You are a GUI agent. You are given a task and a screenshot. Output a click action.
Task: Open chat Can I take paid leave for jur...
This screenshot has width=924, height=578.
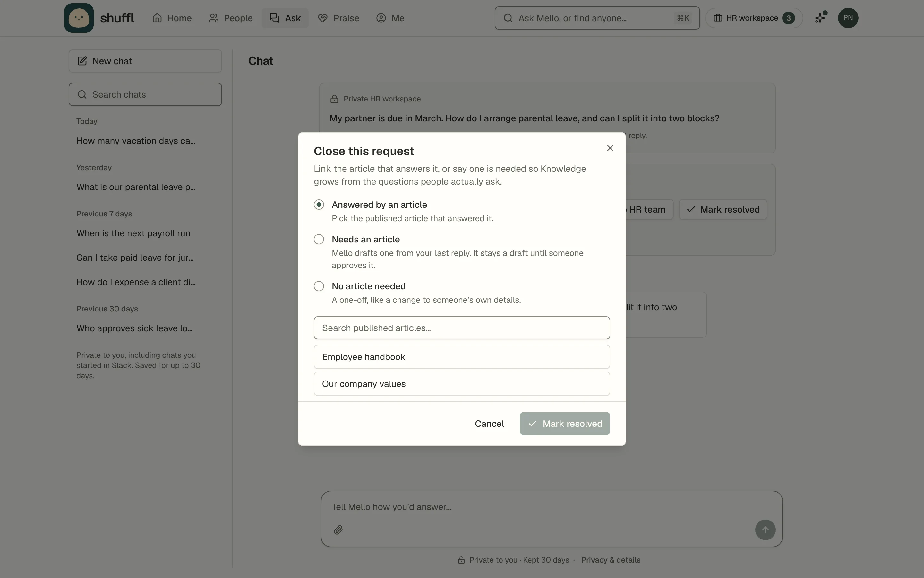[135, 258]
